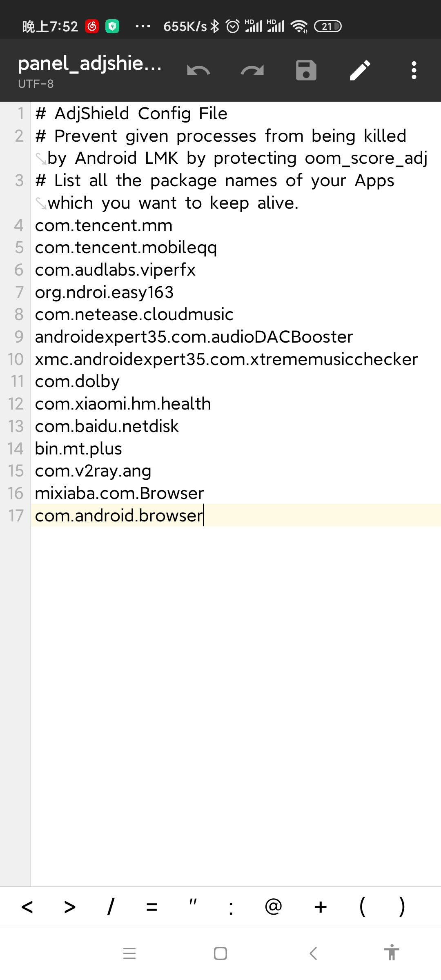The height and width of the screenshot is (980, 441).
Task: Tap the filename panel_adjshie... in the title bar
Action: (x=90, y=63)
